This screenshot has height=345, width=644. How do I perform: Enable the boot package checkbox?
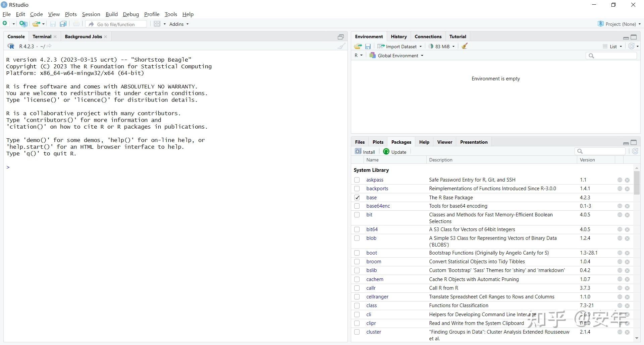357,253
